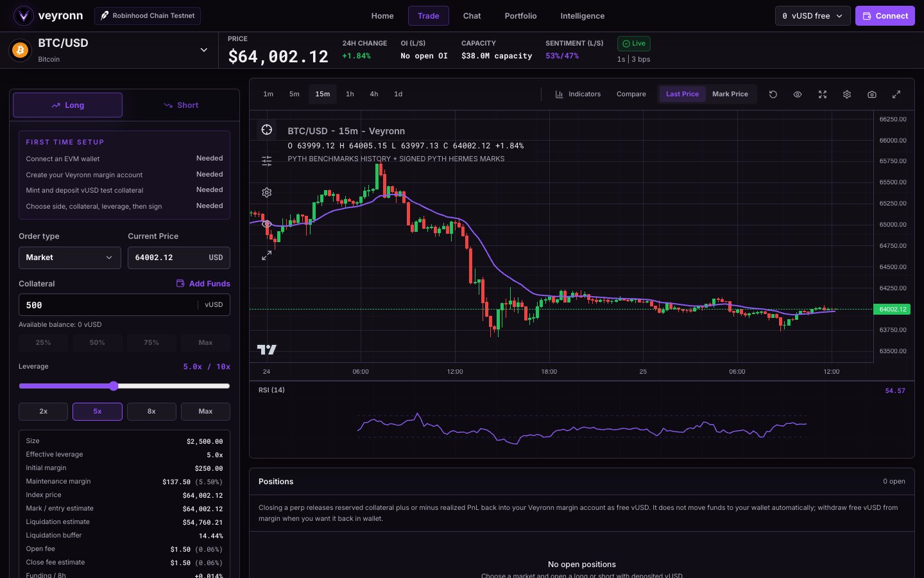Select 5x leverage preset
Viewport: 924px width, 578px height.
tap(98, 412)
